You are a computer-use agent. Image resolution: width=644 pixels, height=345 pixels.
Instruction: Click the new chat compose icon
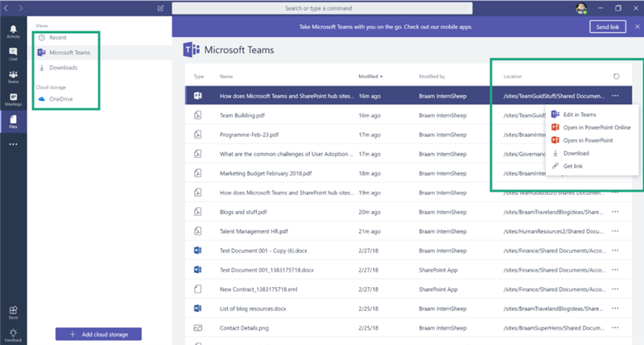click(x=160, y=8)
